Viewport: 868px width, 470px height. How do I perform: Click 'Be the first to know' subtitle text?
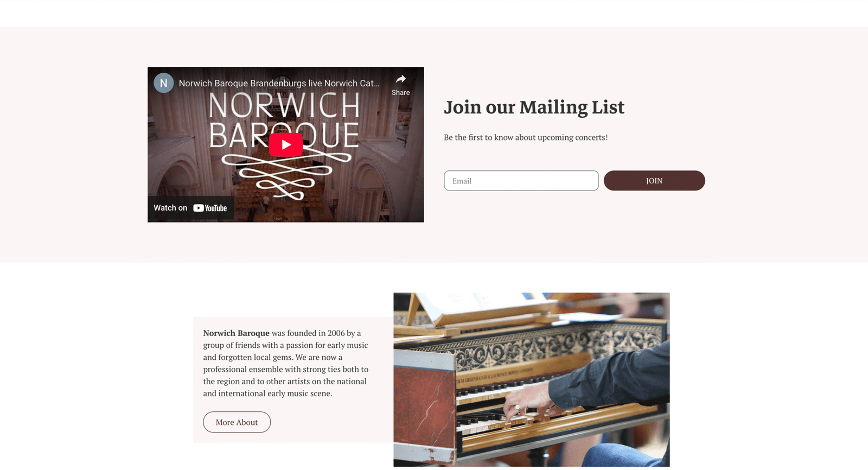click(526, 137)
